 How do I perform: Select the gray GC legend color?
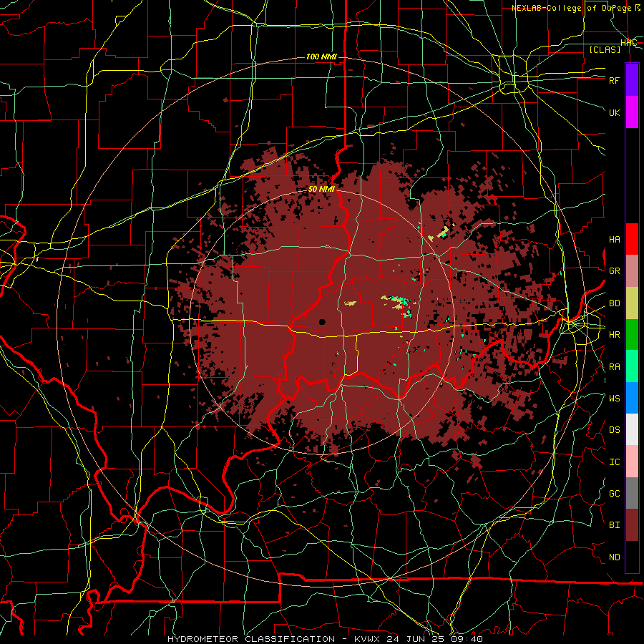[x=632, y=493]
